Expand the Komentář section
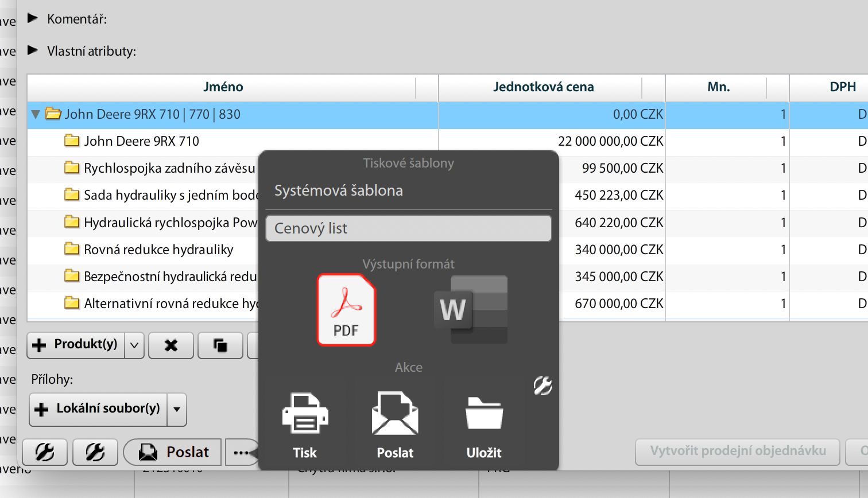 pyautogui.click(x=33, y=18)
